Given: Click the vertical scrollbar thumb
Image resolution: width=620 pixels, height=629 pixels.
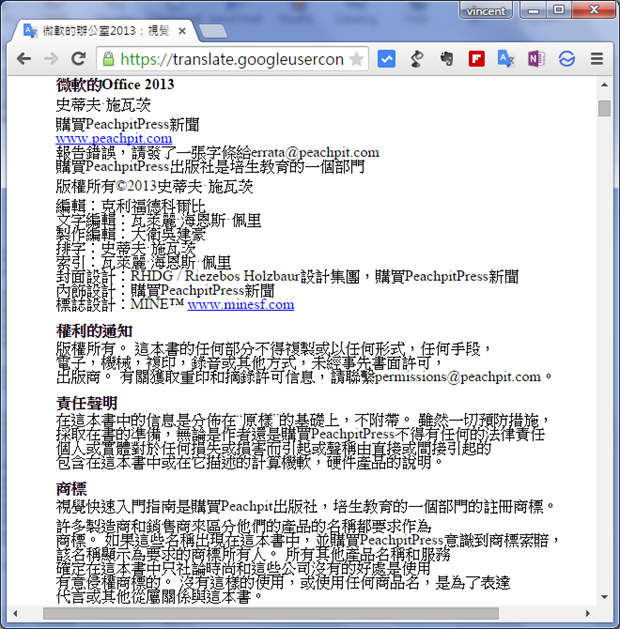Looking at the screenshot, I should [x=604, y=108].
